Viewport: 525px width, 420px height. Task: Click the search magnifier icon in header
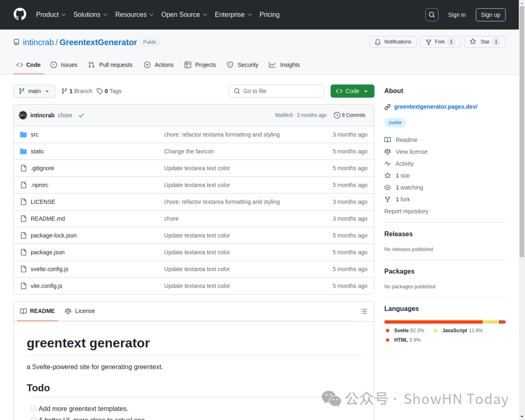tap(432, 15)
